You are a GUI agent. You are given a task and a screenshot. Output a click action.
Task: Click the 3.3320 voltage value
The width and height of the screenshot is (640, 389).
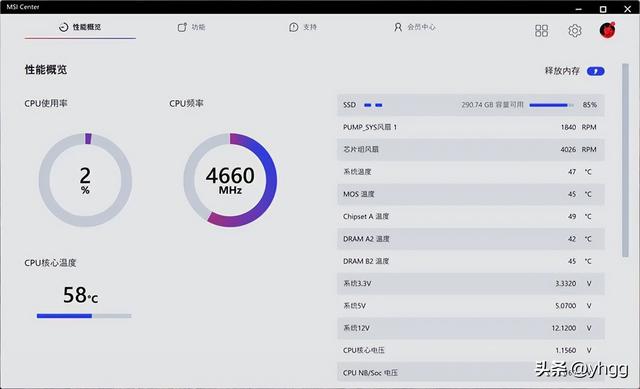tap(566, 283)
